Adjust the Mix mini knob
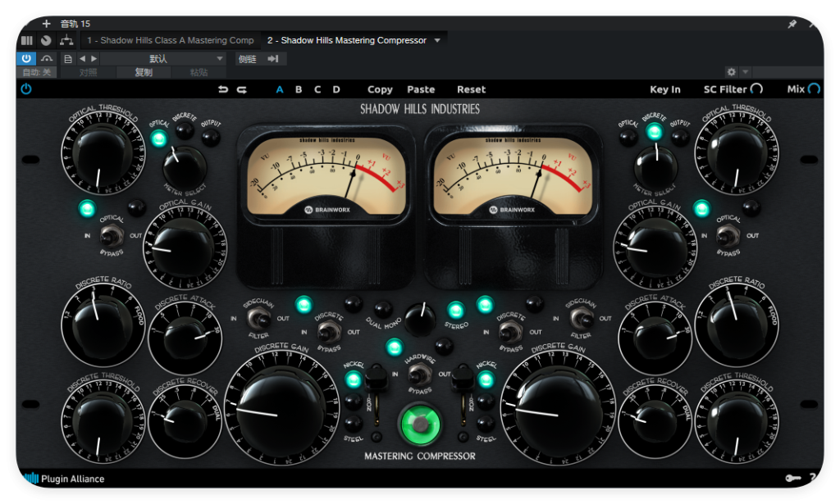840x504 pixels. click(814, 89)
